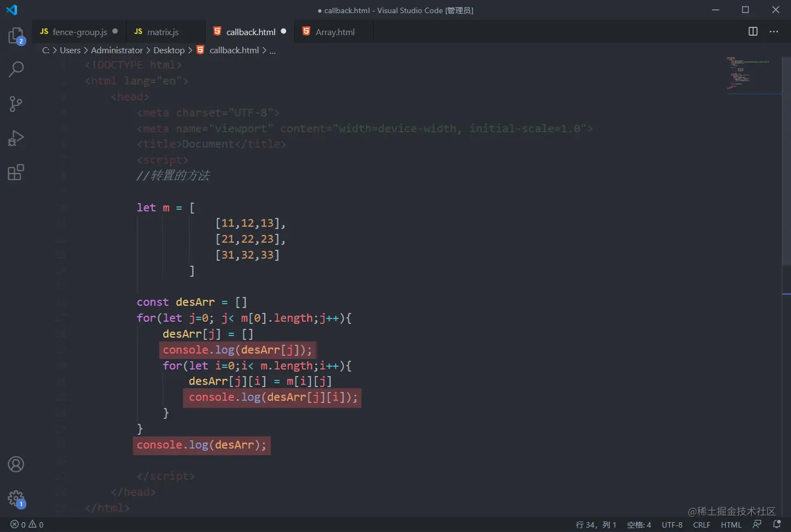Click the highlighted console.log(desArr[j][i]); line

pyautogui.click(x=273, y=397)
